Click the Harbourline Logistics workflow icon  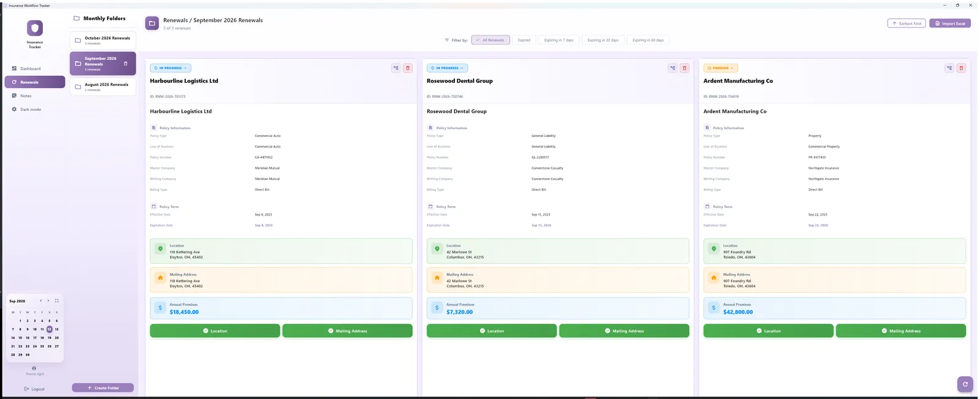tap(396, 68)
